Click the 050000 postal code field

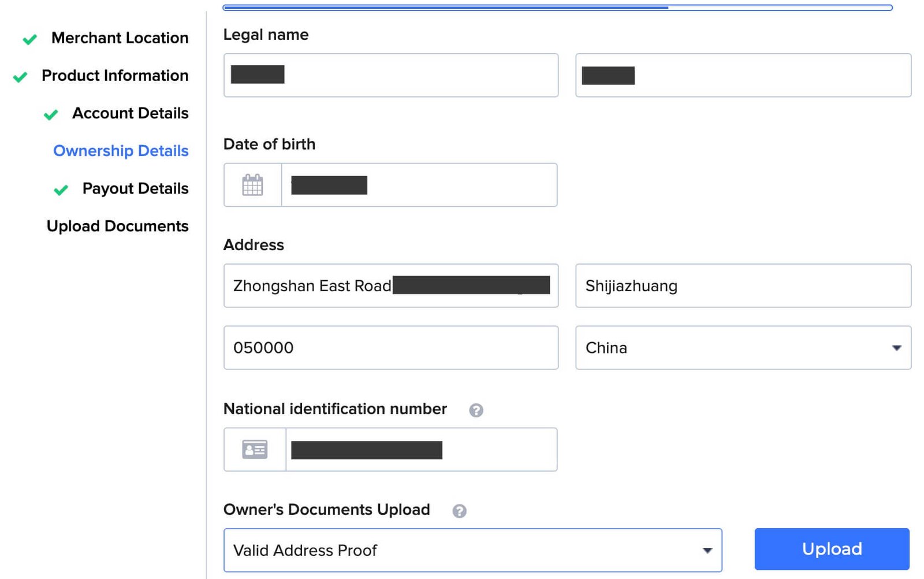tap(391, 347)
